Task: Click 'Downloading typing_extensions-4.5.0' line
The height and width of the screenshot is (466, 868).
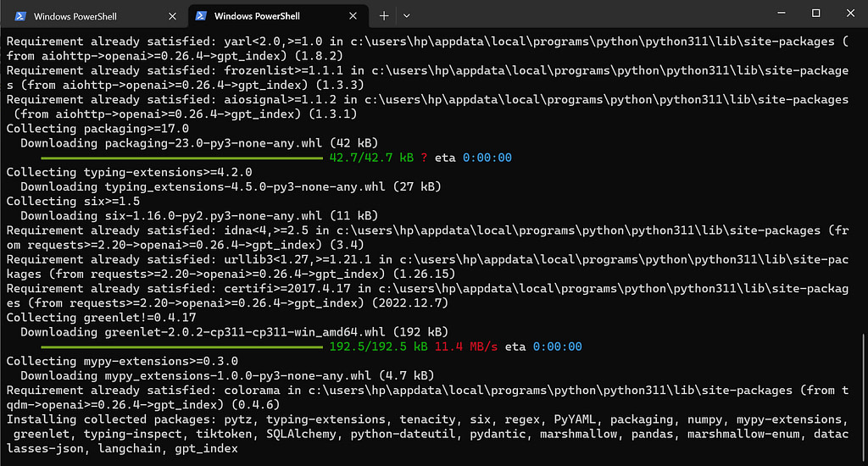Action: (x=231, y=186)
